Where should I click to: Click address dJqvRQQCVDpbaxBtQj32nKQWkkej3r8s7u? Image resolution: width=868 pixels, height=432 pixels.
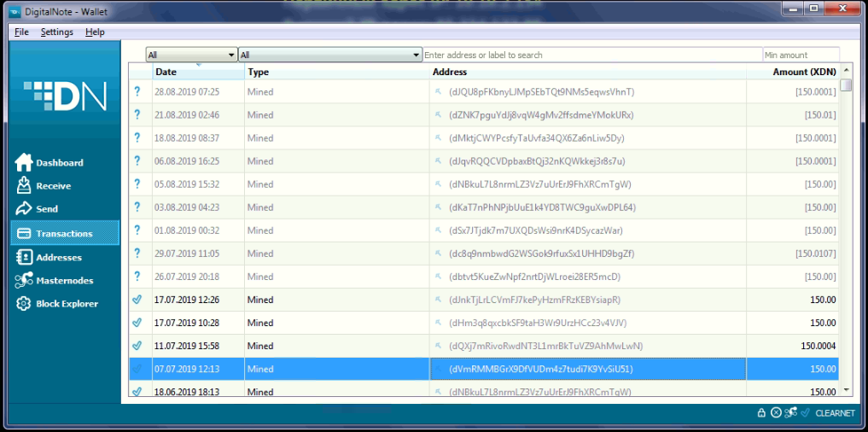tap(537, 161)
